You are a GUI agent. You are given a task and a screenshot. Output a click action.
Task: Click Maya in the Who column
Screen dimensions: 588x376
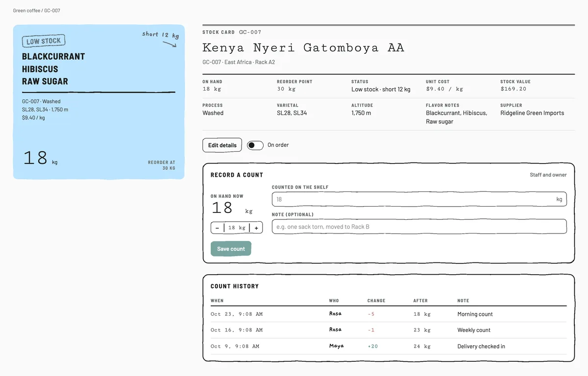point(337,346)
